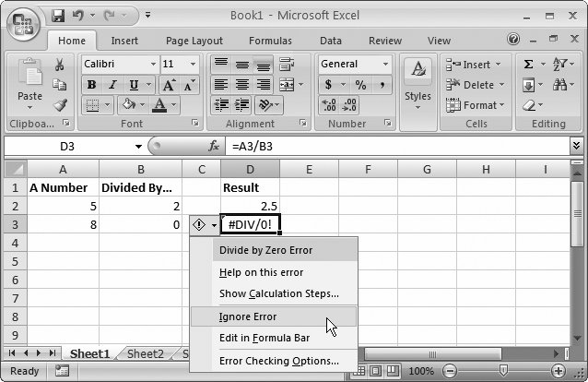Apply font color letter A

(159, 105)
